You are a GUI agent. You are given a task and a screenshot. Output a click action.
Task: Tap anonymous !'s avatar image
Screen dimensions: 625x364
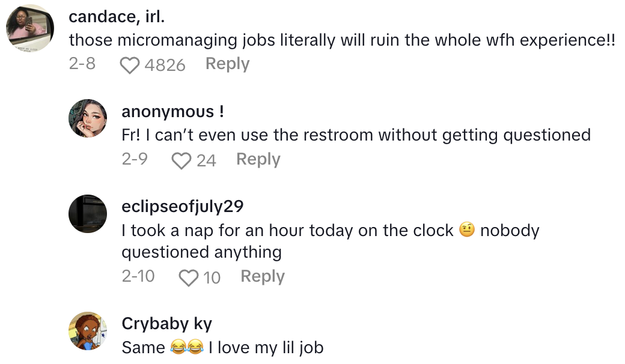pyautogui.click(x=88, y=118)
